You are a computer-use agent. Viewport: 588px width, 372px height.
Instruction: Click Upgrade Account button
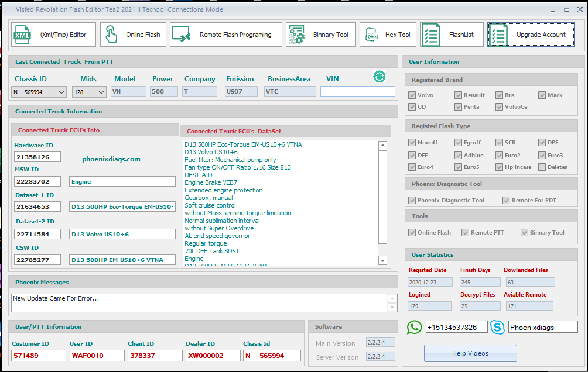[531, 35]
